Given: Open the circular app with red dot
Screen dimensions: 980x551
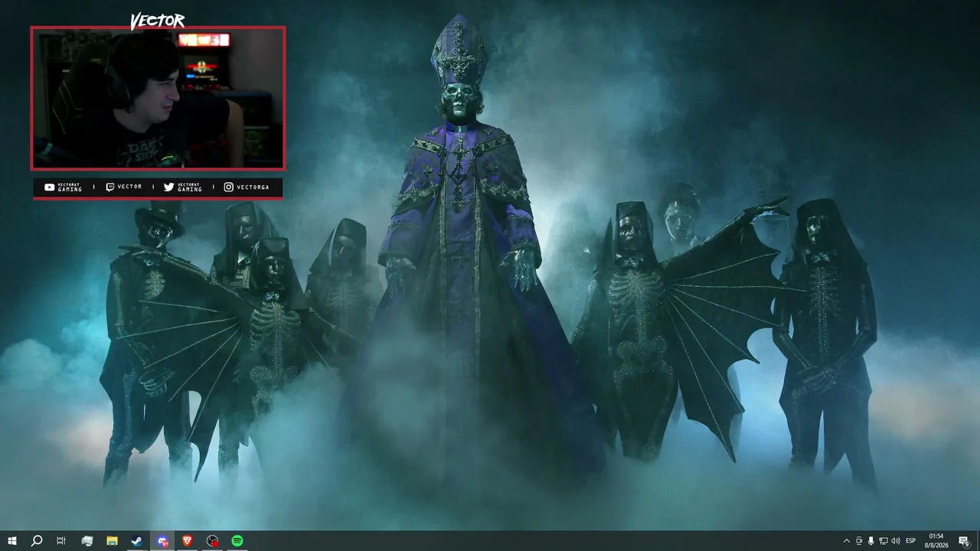Looking at the screenshot, I should (x=213, y=541).
